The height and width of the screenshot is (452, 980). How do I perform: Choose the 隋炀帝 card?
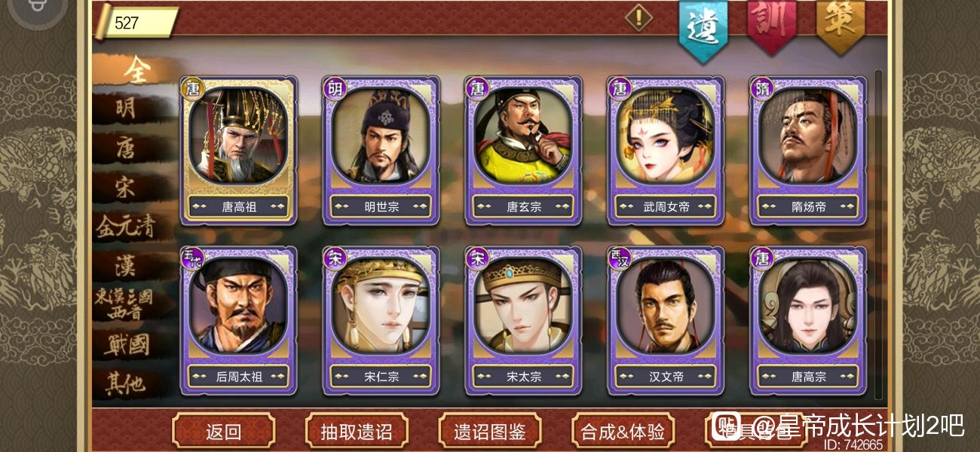tap(807, 150)
